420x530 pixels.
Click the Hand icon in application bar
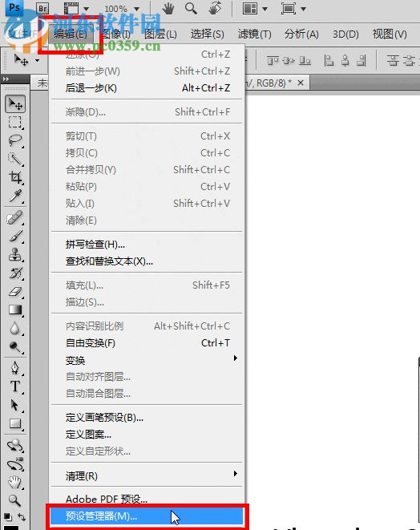click(168, 8)
